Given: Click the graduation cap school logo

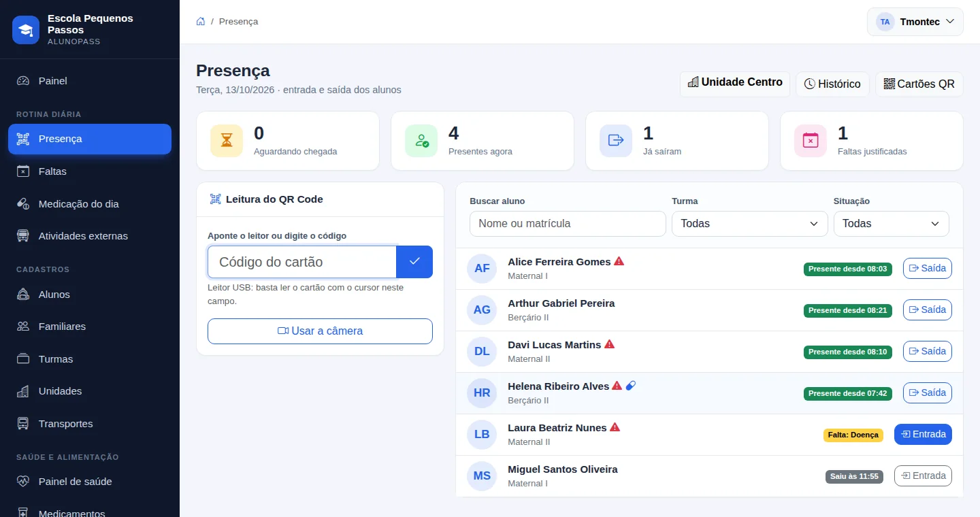Looking at the screenshot, I should click(26, 30).
